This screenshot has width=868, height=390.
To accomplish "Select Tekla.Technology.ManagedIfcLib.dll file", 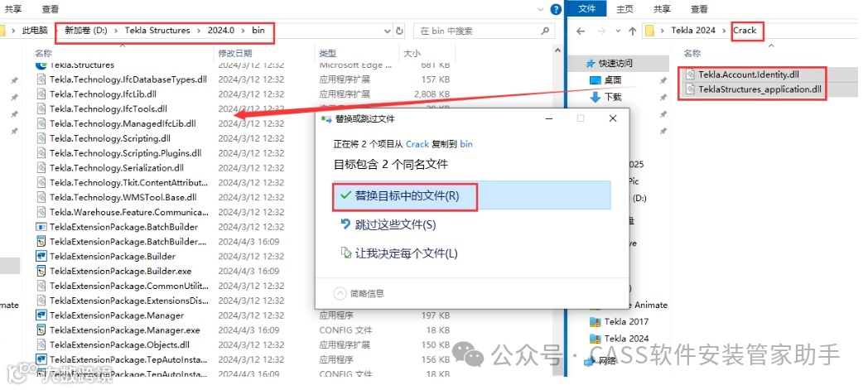I will (x=123, y=123).
